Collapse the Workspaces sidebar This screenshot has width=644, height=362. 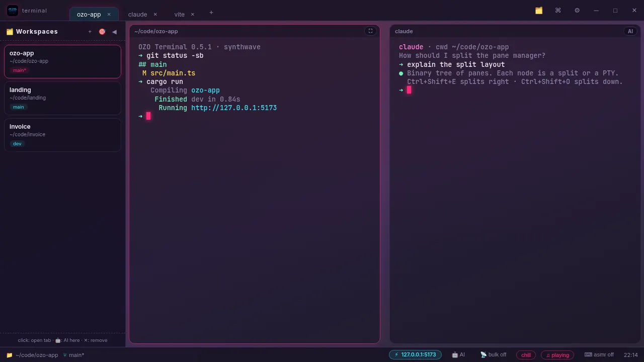click(x=114, y=32)
